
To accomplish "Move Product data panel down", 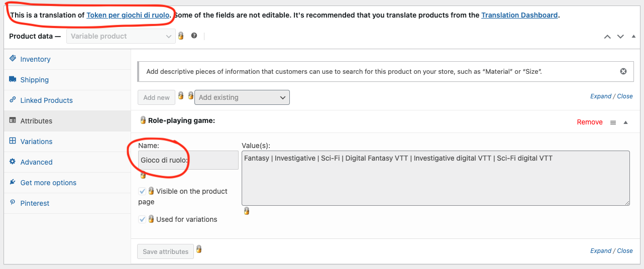I will [620, 37].
